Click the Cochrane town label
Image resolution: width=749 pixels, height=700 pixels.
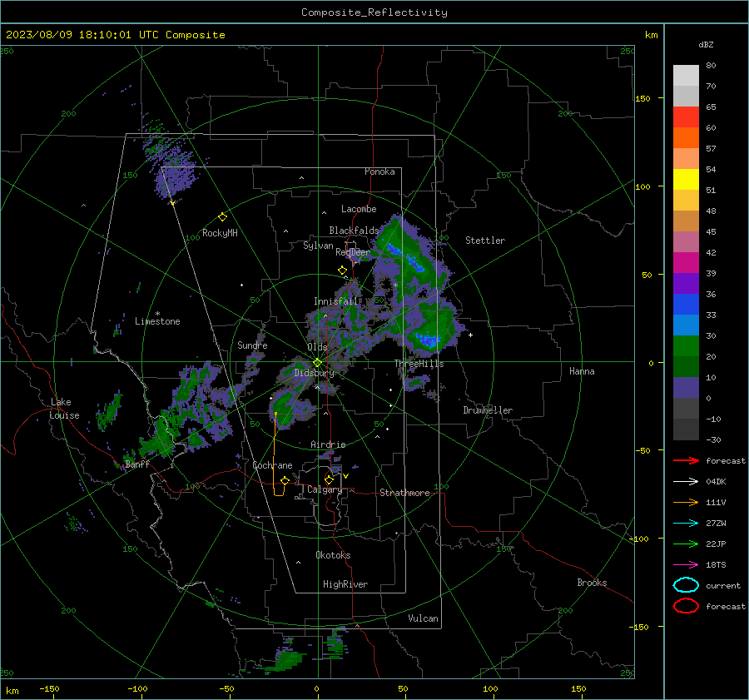click(x=272, y=465)
